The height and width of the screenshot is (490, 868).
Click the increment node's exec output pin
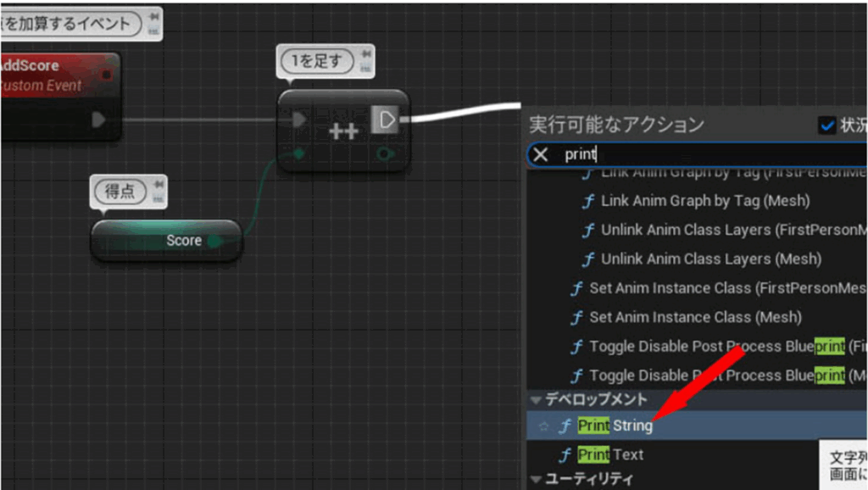tap(387, 120)
